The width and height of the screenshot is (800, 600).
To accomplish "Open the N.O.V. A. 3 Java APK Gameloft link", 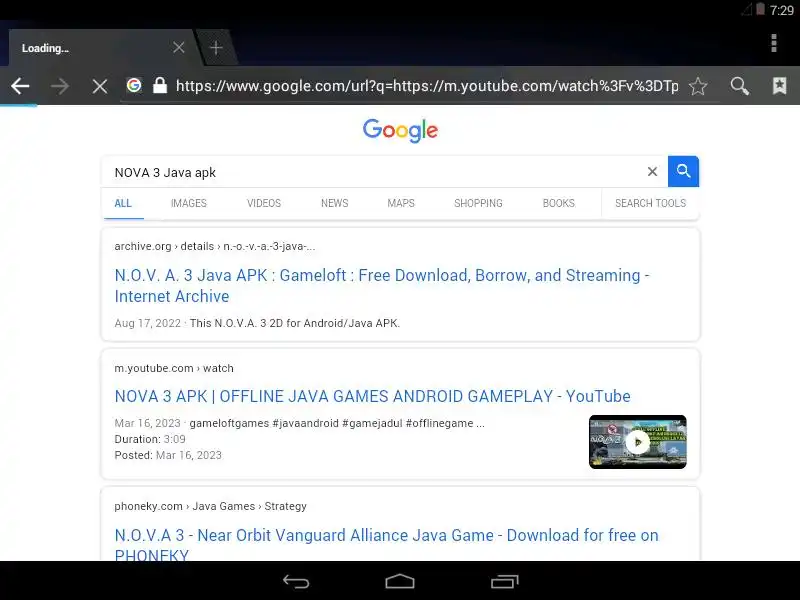I will [x=382, y=286].
